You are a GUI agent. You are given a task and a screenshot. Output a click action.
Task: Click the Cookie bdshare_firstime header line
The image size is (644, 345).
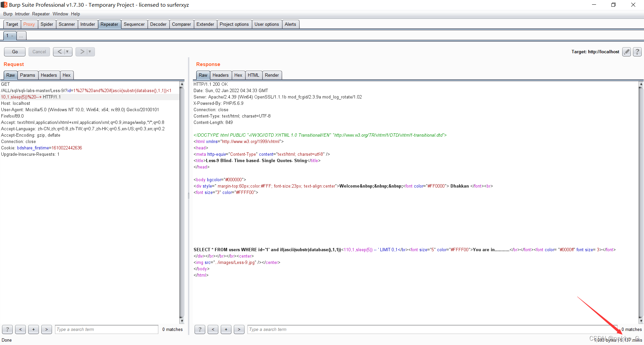point(41,148)
